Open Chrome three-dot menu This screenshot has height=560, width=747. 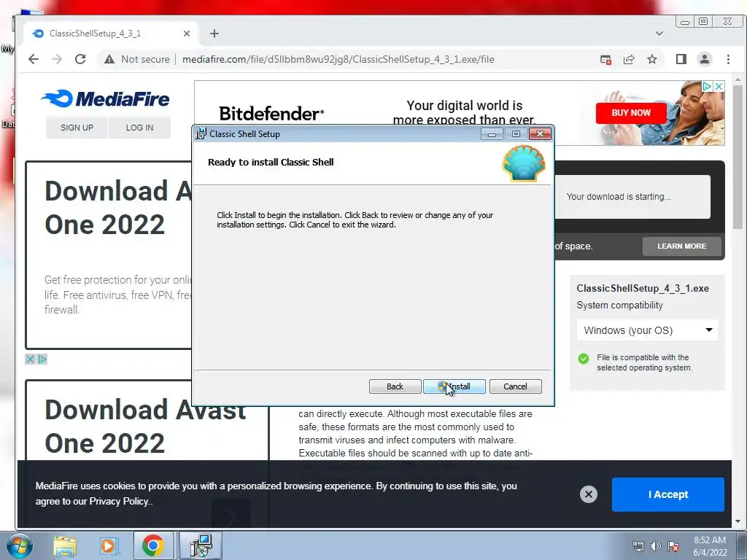pyautogui.click(x=728, y=59)
